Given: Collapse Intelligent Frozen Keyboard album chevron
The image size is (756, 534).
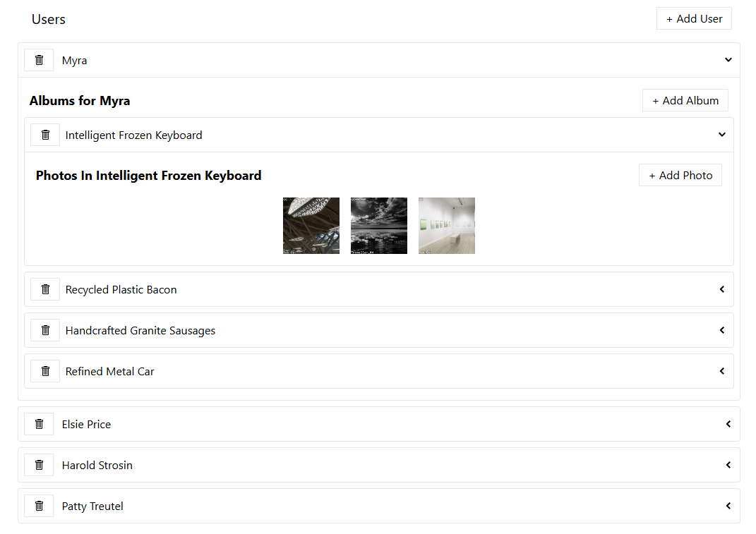Looking at the screenshot, I should coord(721,135).
